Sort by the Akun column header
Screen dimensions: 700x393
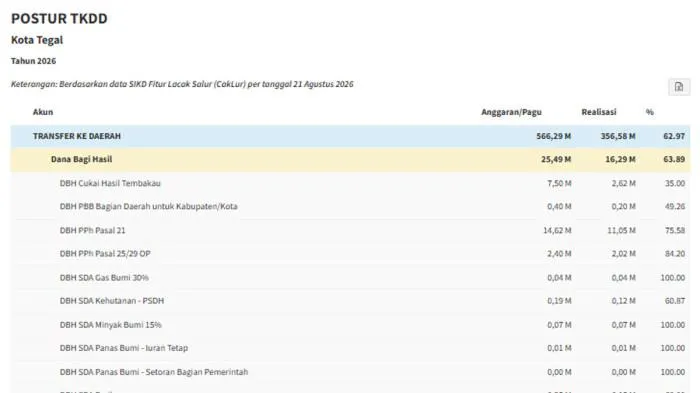(x=43, y=112)
